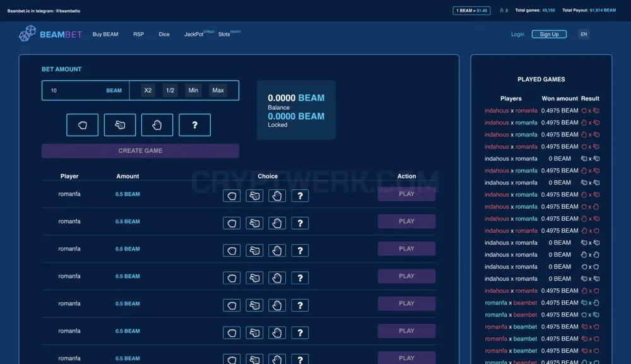631x364 pixels.
Task: Click the bet amount input field
Action: [85, 90]
